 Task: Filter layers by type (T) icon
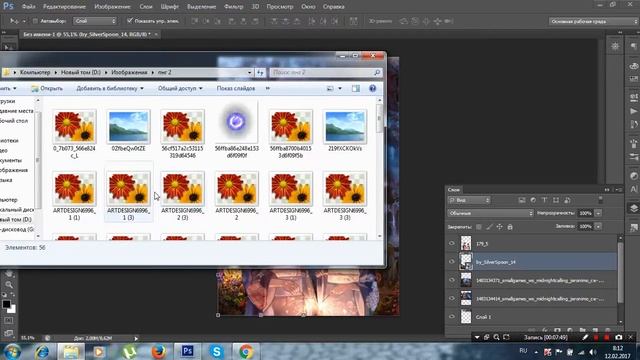(x=544, y=200)
